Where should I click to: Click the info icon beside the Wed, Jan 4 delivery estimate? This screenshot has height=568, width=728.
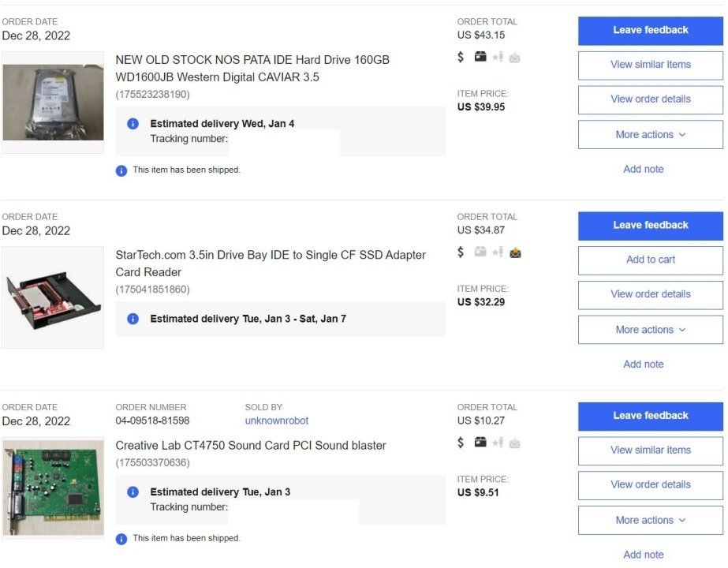[x=133, y=124]
